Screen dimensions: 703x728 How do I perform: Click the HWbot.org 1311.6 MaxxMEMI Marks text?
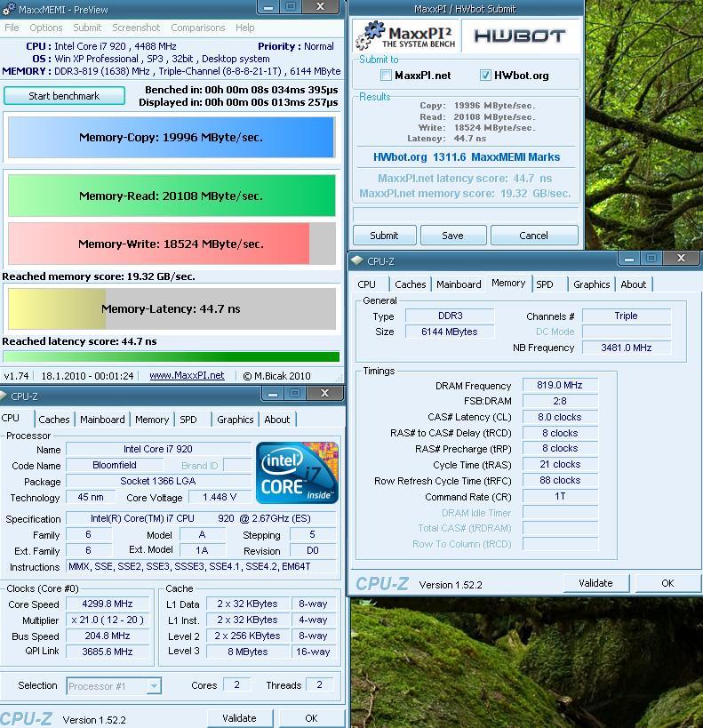[467, 157]
